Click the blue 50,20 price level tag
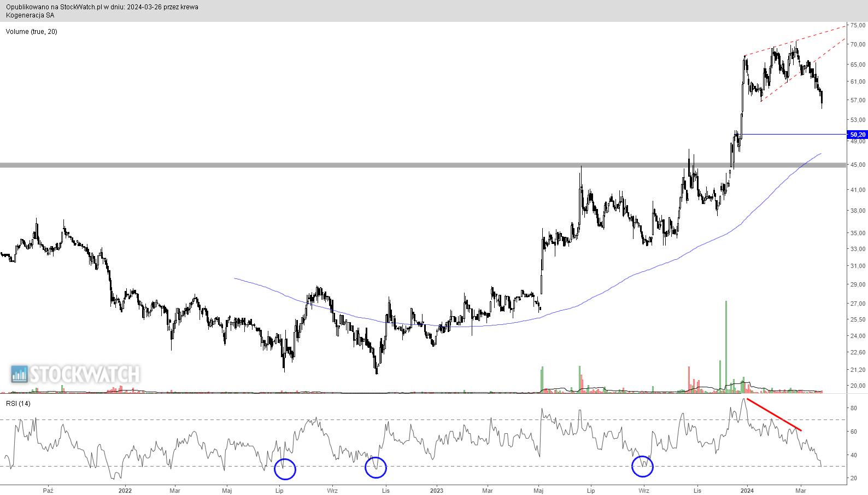This screenshot has width=868, height=495. (x=857, y=135)
